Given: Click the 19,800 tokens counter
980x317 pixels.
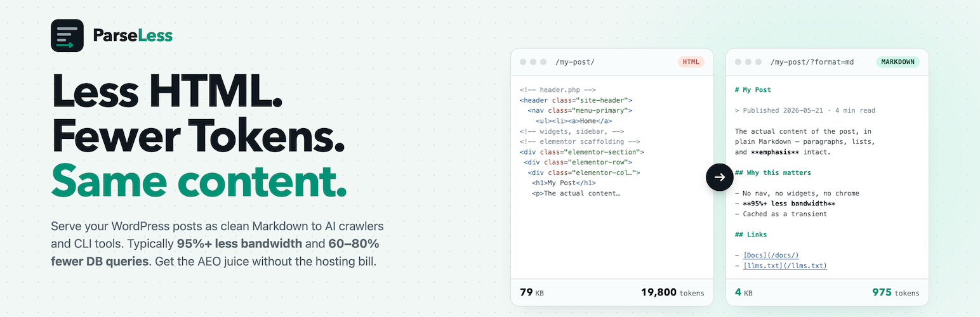Looking at the screenshot, I should [x=672, y=293].
